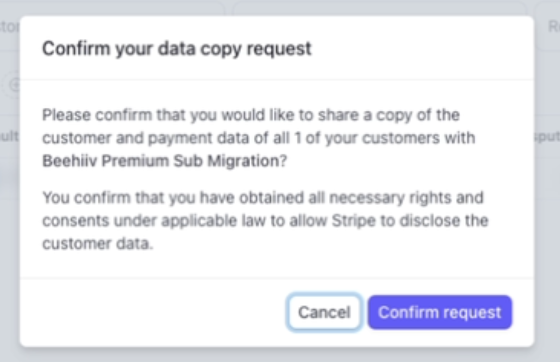Click the consent paragraph mentioning Stripe

point(265,221)
